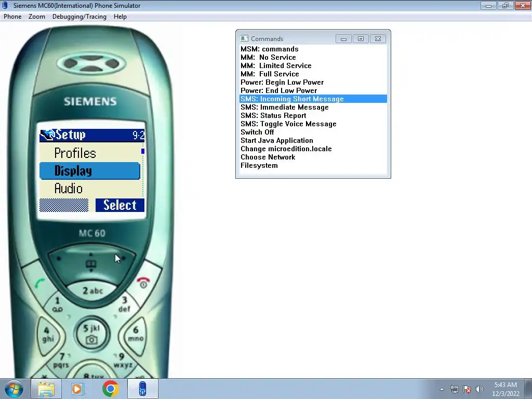Open the Windows Start menu
The image size is (532, 399).
pos(14,389)
